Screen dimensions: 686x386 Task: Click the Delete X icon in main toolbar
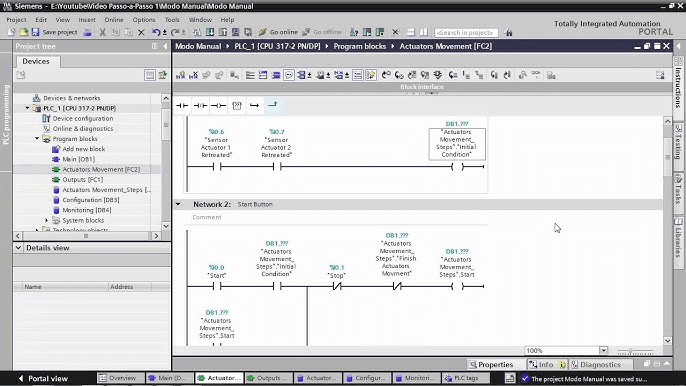[141, 32]
